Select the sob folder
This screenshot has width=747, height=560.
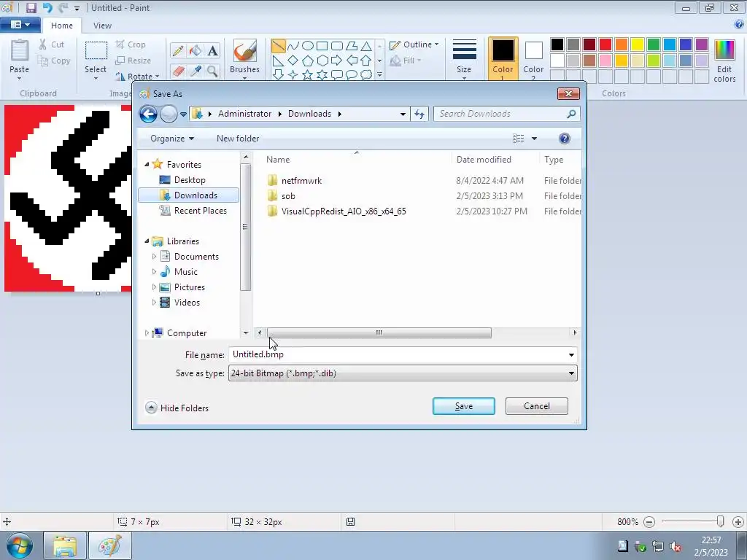(x=288, y=195)
